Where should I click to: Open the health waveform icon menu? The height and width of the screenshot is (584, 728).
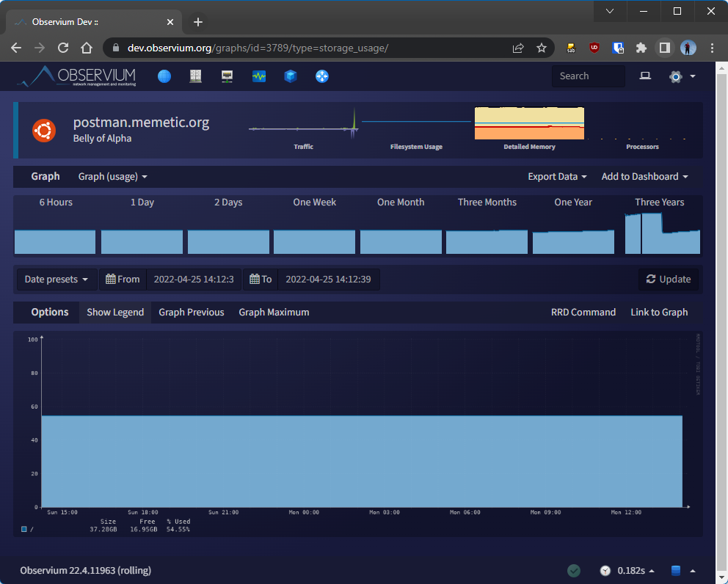[258, 76]
